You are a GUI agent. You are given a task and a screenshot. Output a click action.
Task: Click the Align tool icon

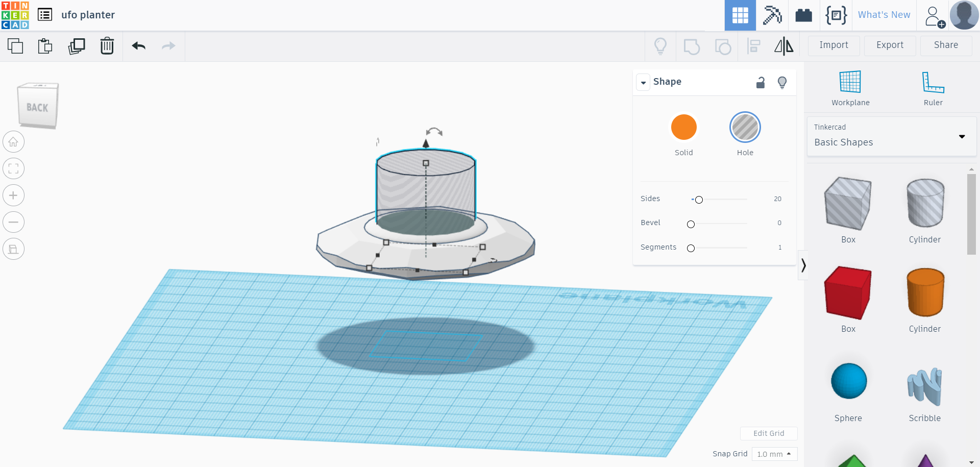tap(753, 46)
